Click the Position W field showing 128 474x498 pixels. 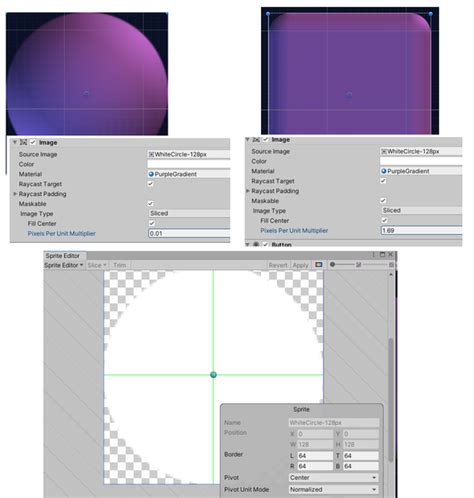click(315, 444)
